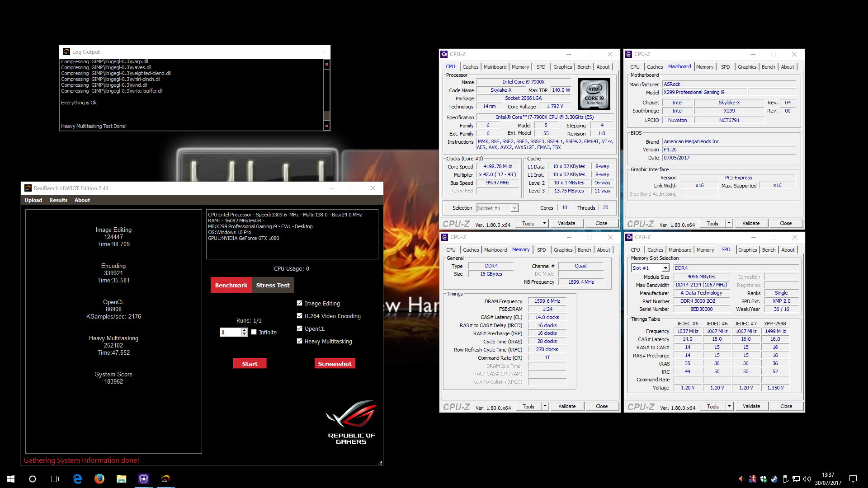Uncheck the OpenCL benchmark checkbox
The height and width of the screenshot is (488, 868).
point(299,328)
